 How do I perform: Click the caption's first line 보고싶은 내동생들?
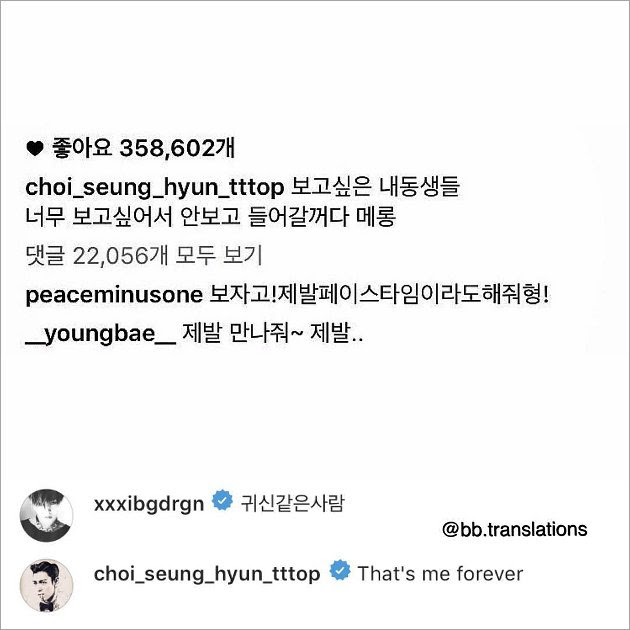pos(374,187)
